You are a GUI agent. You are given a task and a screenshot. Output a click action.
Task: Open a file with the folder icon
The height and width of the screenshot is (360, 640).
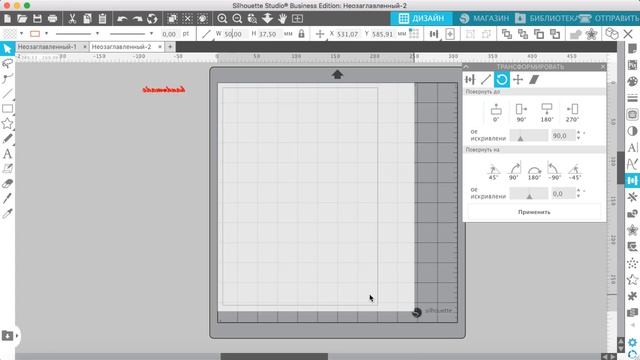[x=22, y=18]
